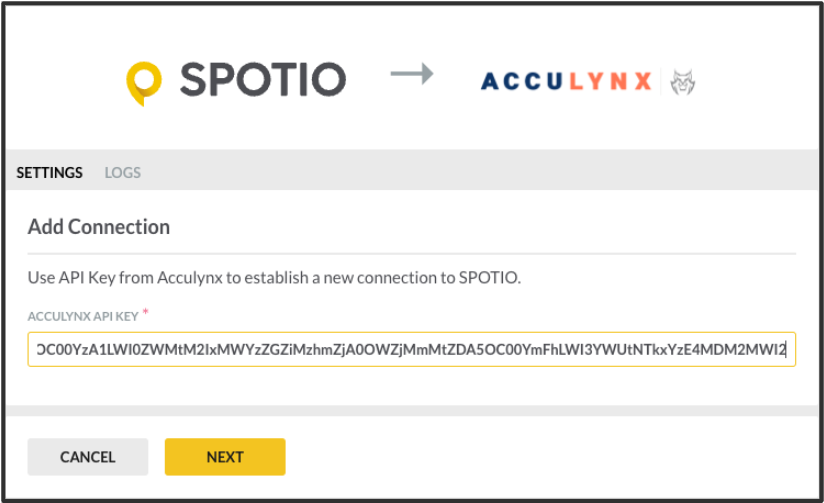Open the LOGS tab

122,172
